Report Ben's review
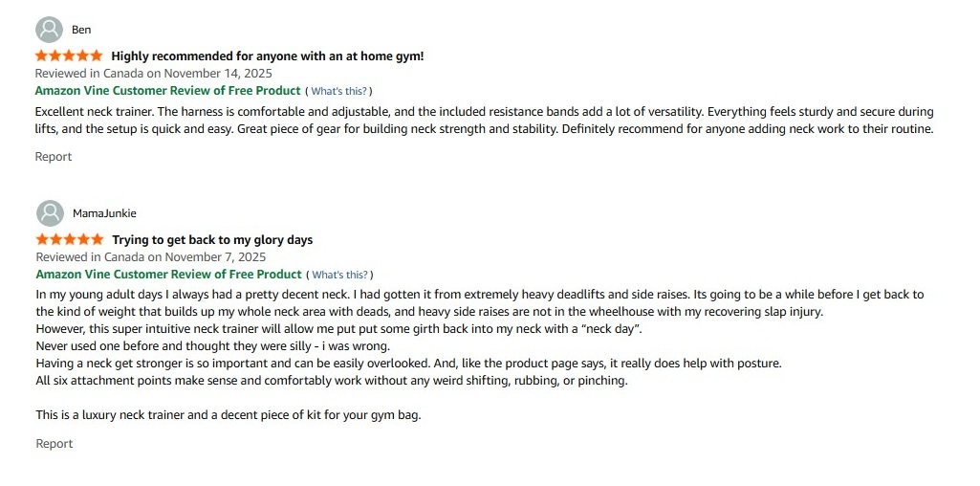 tap(54, 156)
